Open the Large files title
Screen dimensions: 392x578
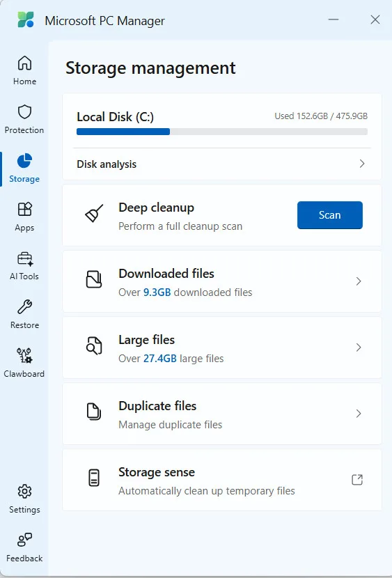[147, 340]
